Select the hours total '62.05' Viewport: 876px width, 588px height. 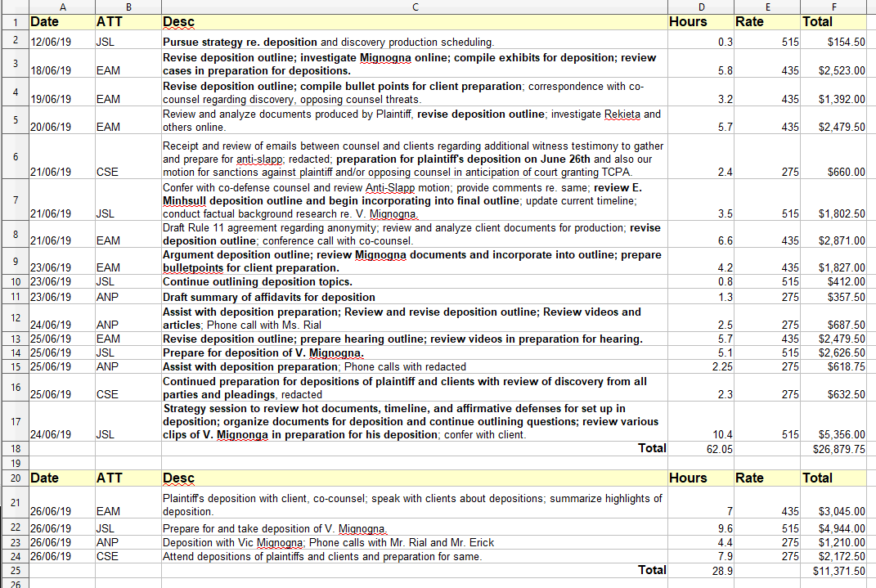pyautogui.click(x=701, y=448)
